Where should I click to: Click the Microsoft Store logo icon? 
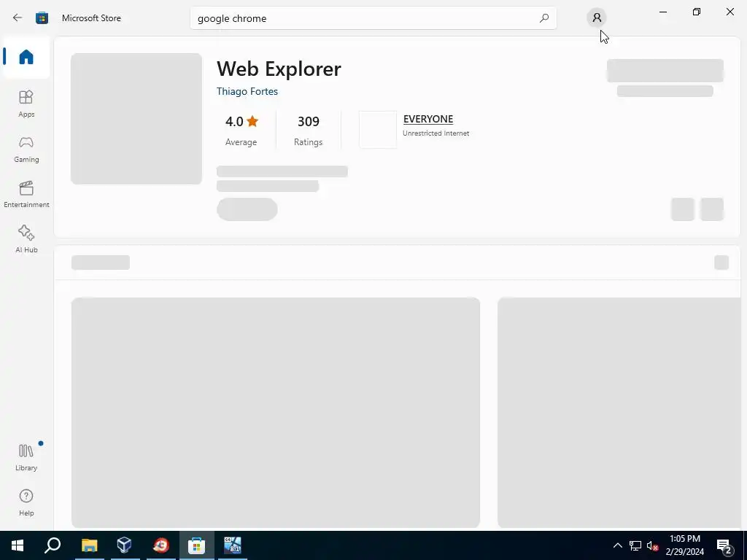click(x=42, y=18)
